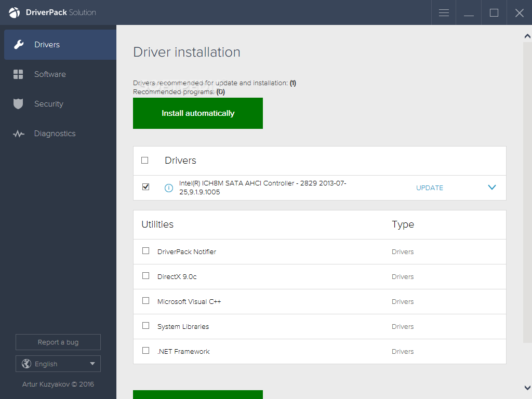The image size is (532, 399).
Task: Click the globe icon in language selector
Action: (25, 364)
